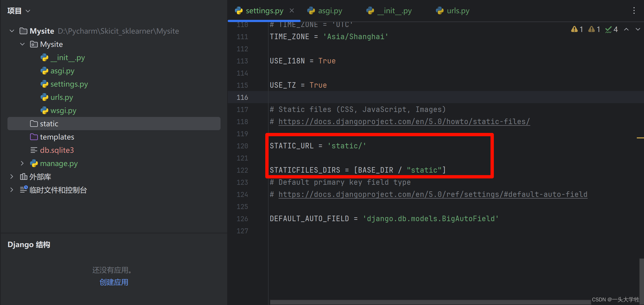Open the static-files documentation link
The width and height of the screenshot is (644, 305).
pyautogui.click(x=404, y=121)
